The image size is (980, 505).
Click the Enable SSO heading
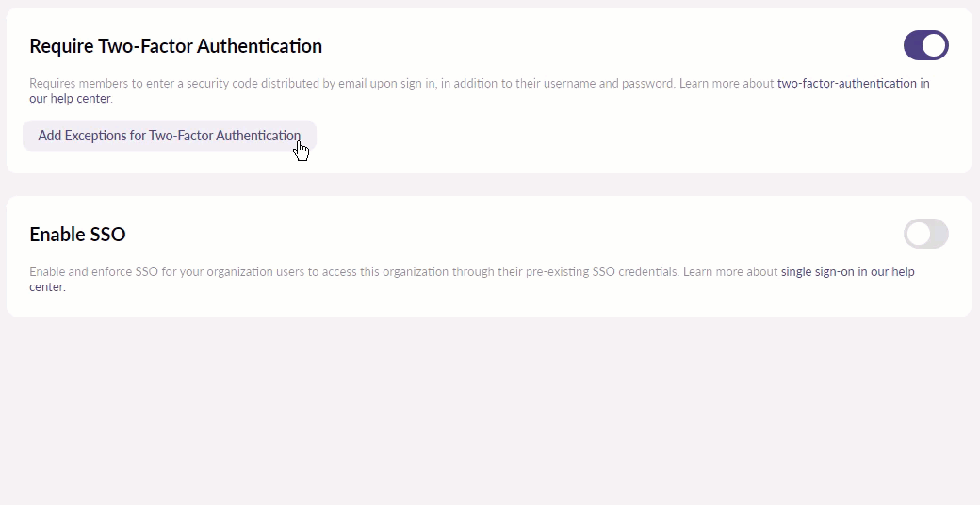pos(77,234)
